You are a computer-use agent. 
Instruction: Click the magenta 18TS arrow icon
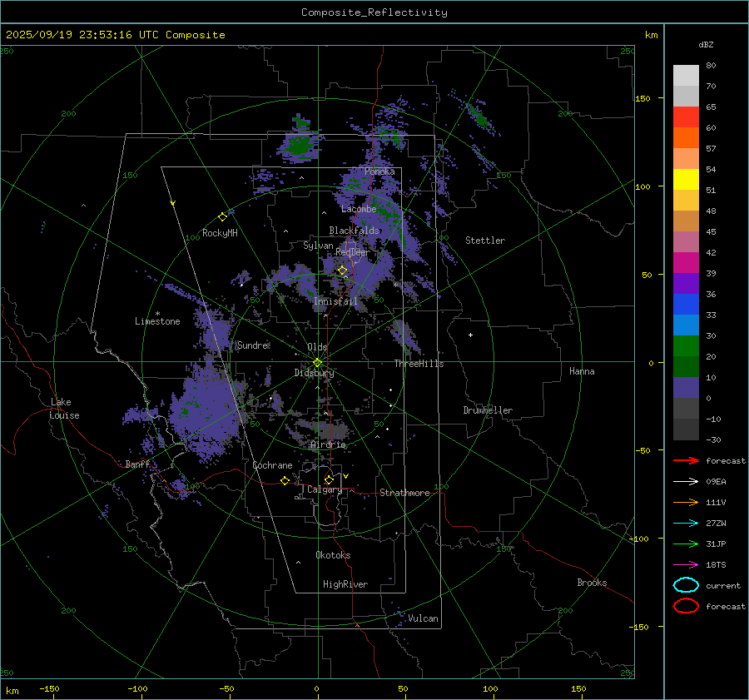pos(685,564)
